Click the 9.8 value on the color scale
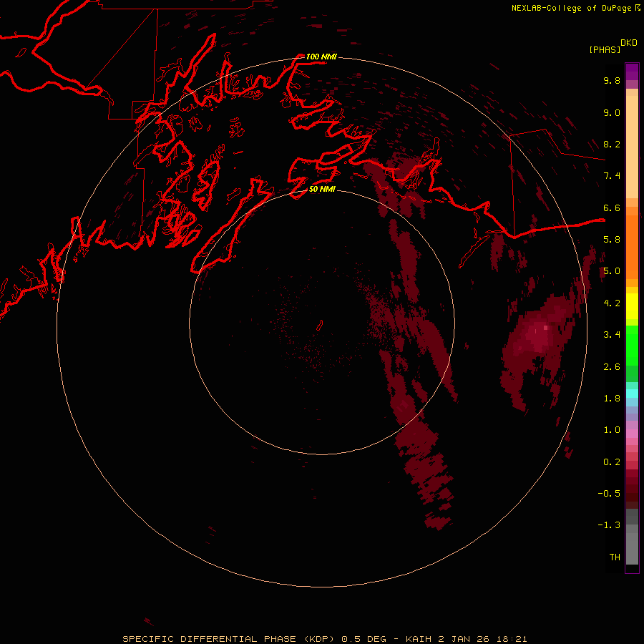644x644 pixels. (x=612, y=80)
